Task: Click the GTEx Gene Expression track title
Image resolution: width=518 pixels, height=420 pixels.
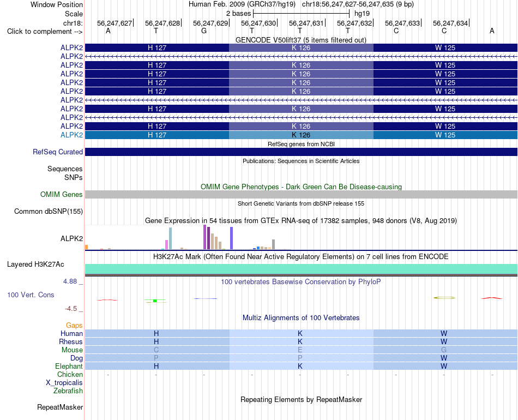Action: [301, 220]
